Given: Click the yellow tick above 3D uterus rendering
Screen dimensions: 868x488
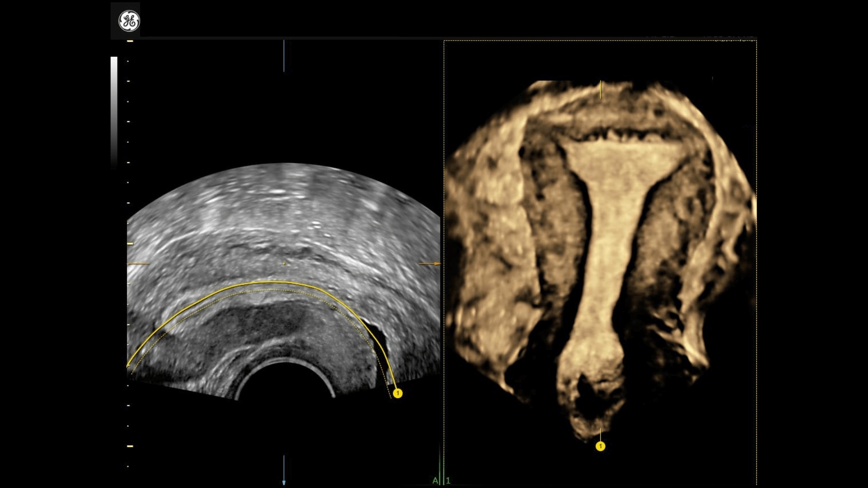Looking at the screenshot, I should 600,90.
